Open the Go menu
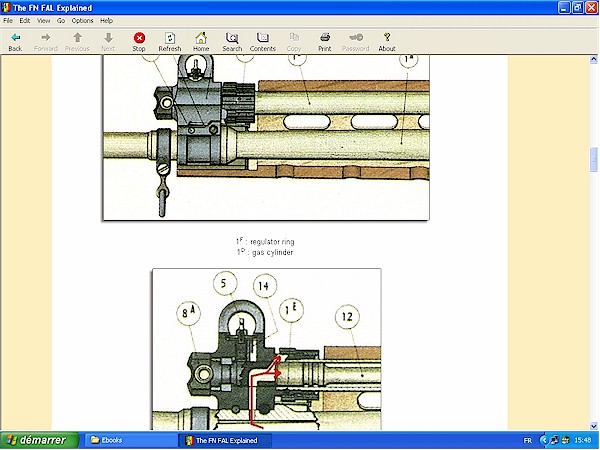Image resolution: width=600 pixels, height=450 pixels. 61,21
